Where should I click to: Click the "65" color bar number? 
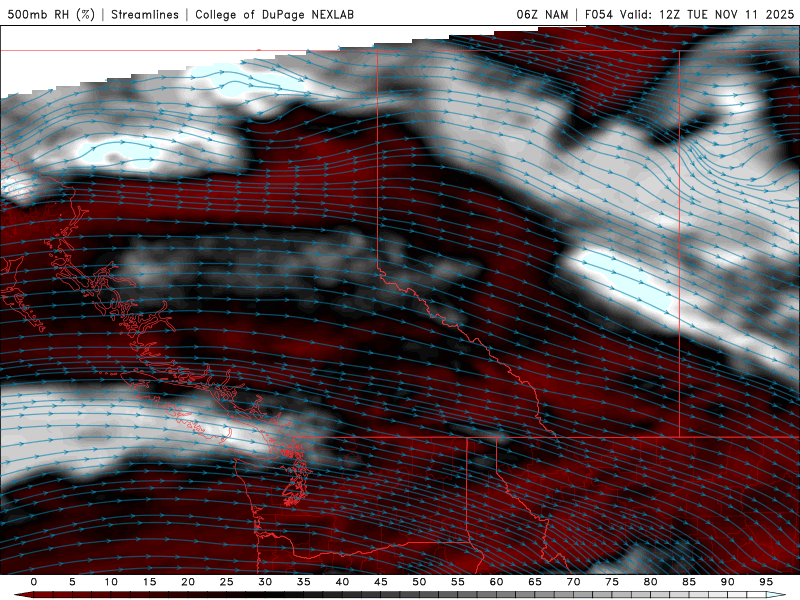(x=535, y=582)
